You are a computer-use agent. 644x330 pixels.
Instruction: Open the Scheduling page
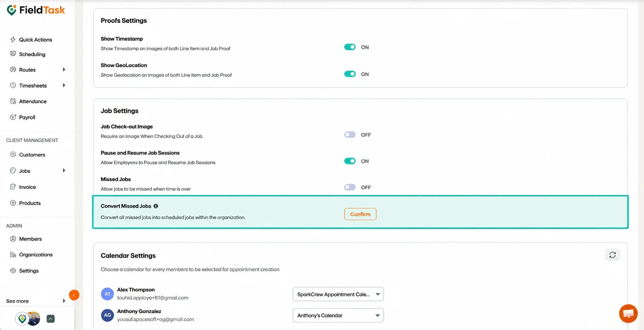tap(32, 54)
